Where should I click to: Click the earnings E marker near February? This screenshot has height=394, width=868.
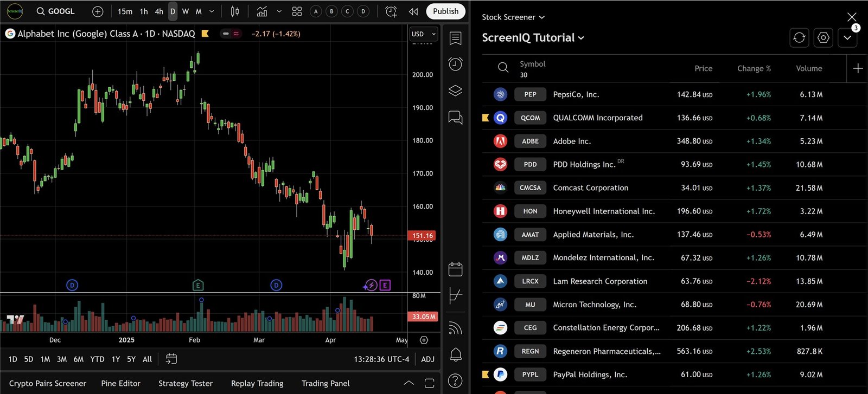point(198,285)
